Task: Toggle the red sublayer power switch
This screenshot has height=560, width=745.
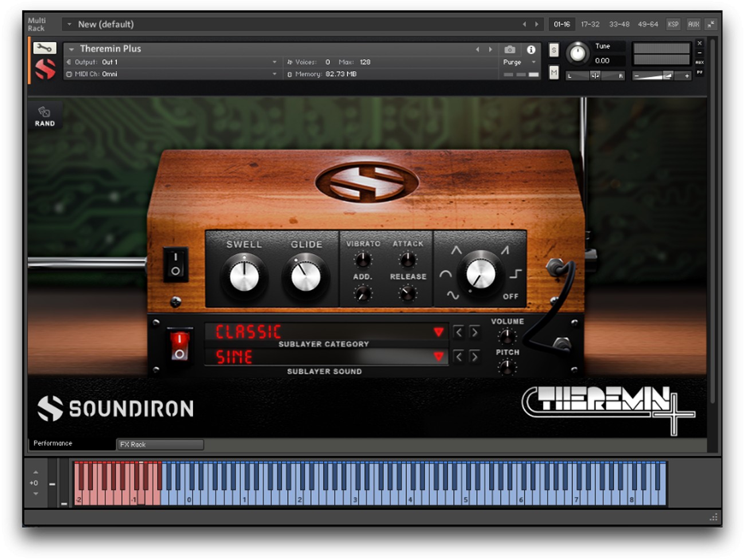Action: click(x=179, y=346)
